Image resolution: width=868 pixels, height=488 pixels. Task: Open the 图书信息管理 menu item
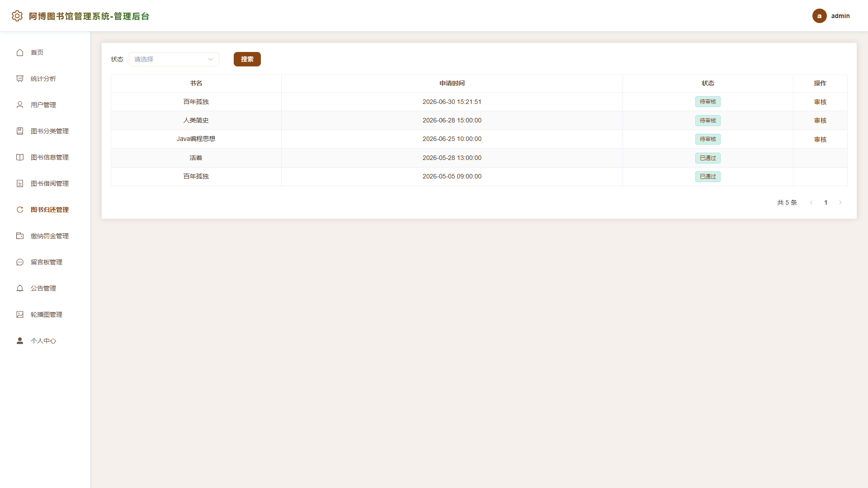[45, 157]
